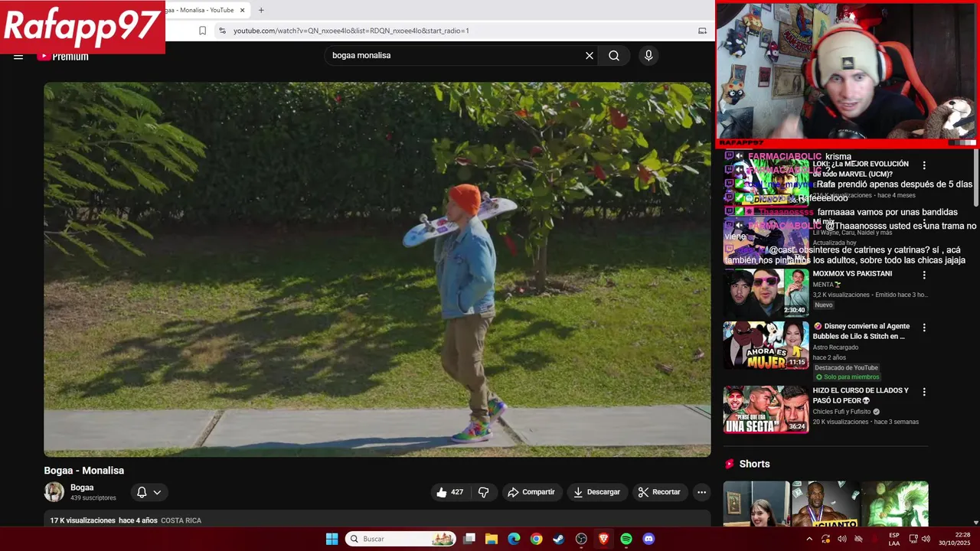Image resolution: width=980 pixels, height=551 pixels.
Task: Open MOXMOX VS PAKISTANI video title
Action: [x=852, y=273]
